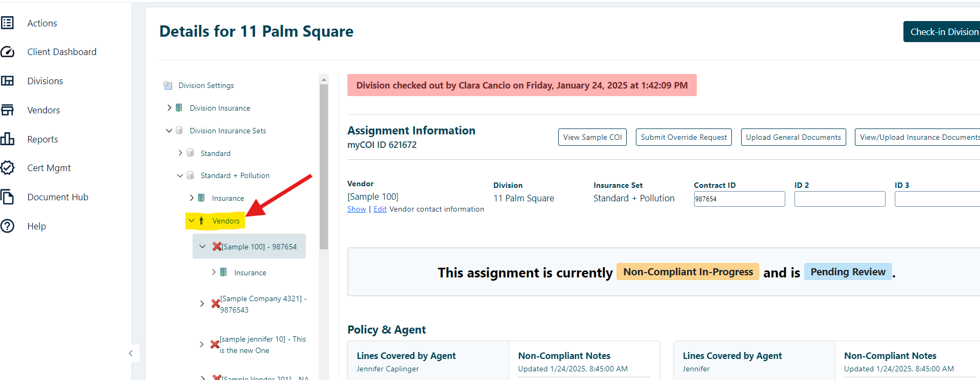Click Upload General Documents button
The height and width of the screenshot is (380, 980).
point(793,137)
